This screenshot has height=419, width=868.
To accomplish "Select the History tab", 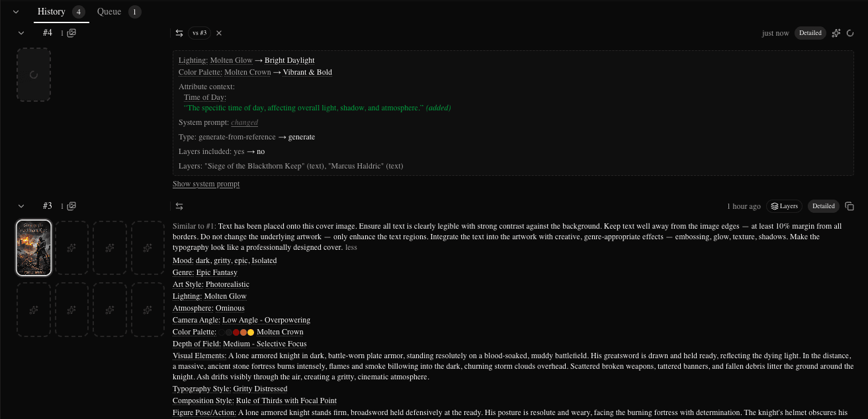I will click(52, 12).
